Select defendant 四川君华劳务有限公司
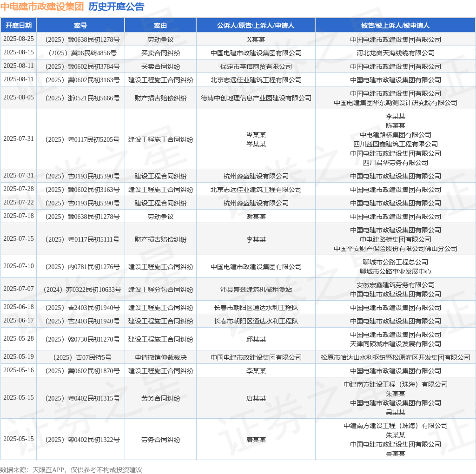The image size is (476, 474). pos(396,163)
